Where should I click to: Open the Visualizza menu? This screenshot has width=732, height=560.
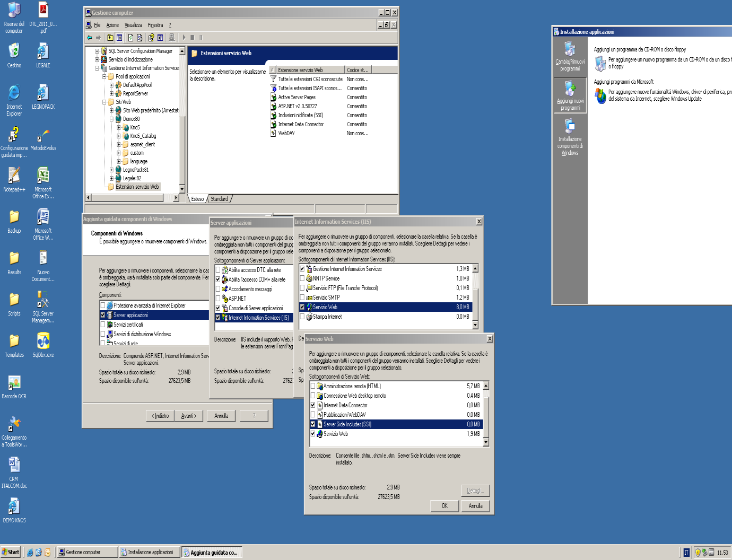133,25
